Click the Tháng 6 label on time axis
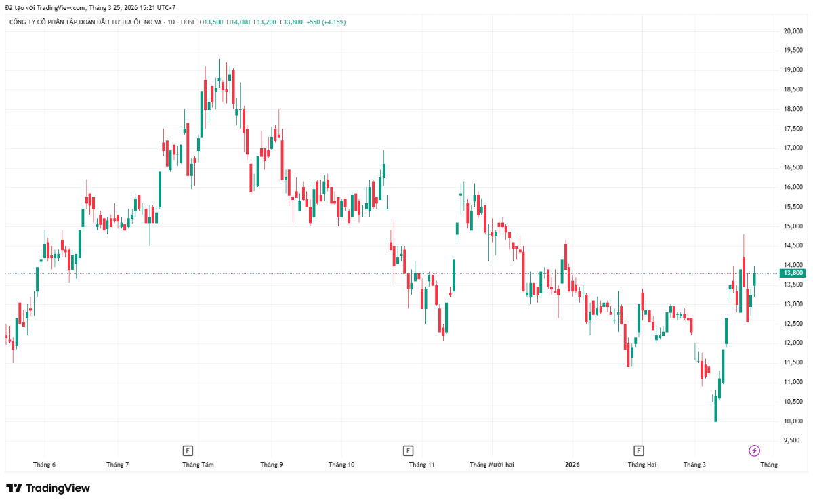The height and width of the screenshot is (504, 813). pyautogui.click(x=44, y=465)
